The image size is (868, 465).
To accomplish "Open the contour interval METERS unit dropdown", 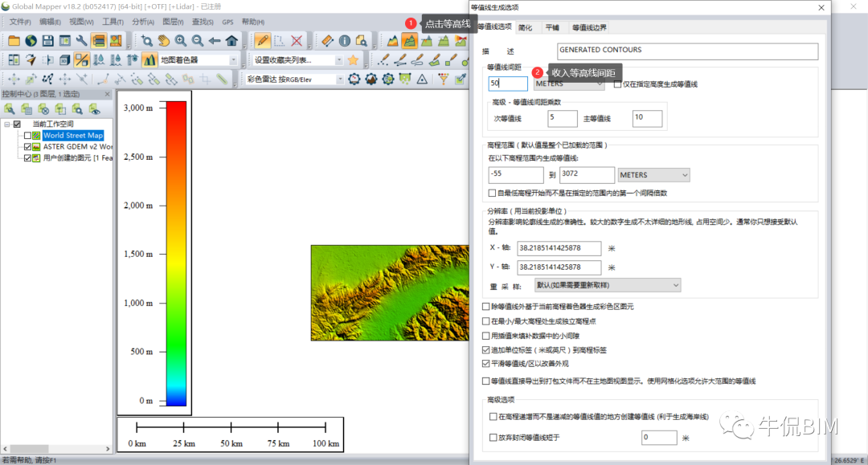I will point(568,84).
